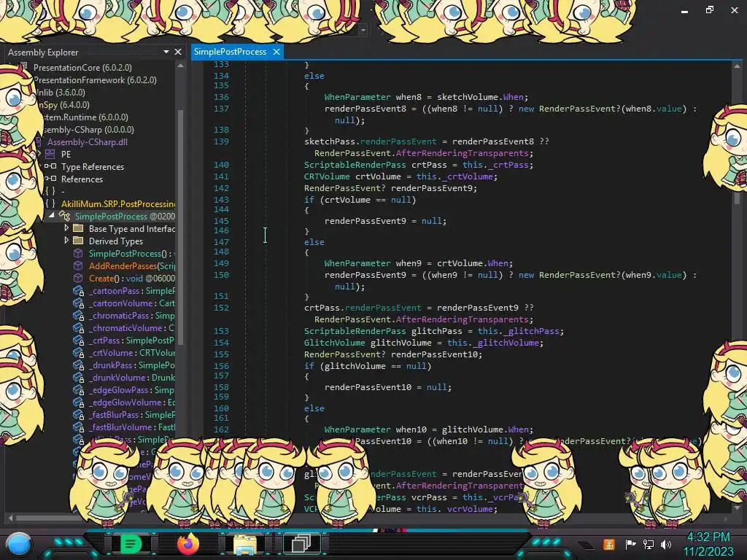Screen dimensions: 747x560
Task: Click the Assembly Explorer scroll-up arrow
Action: coord(181,66)
